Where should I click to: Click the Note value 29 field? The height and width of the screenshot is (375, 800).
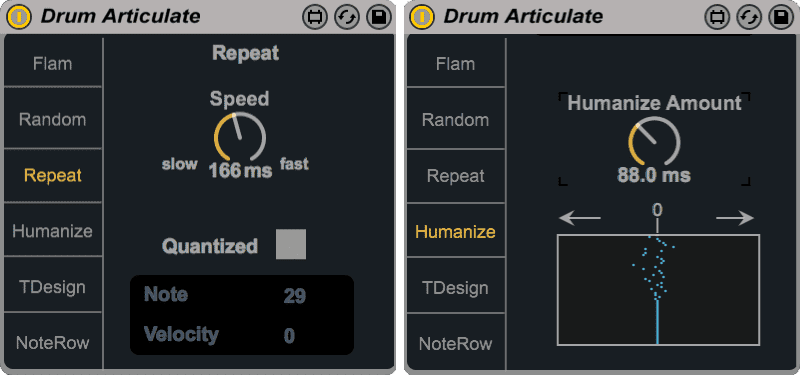[294, 295]
